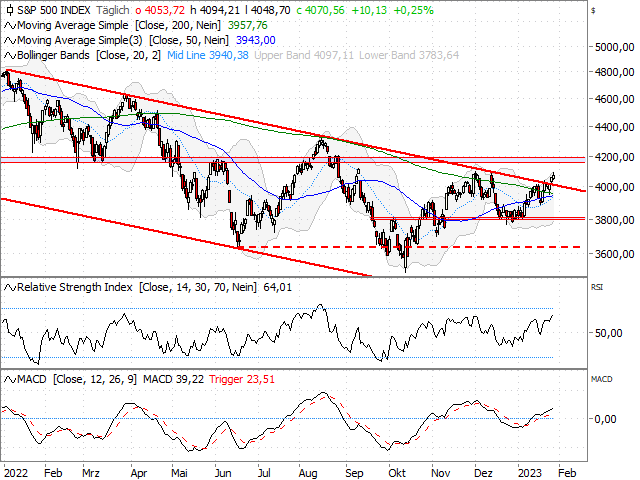Click the change value +10,13
The image size is (640, 480).
(369, 11)
